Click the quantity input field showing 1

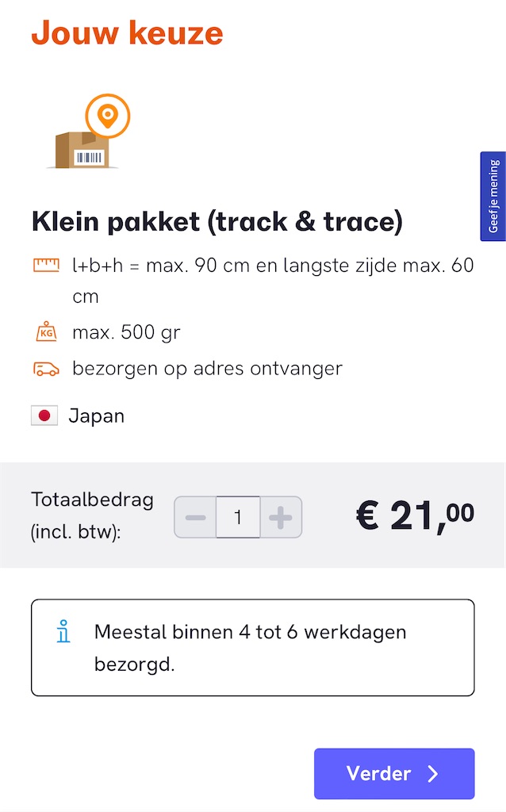click(x=238, y=517)
